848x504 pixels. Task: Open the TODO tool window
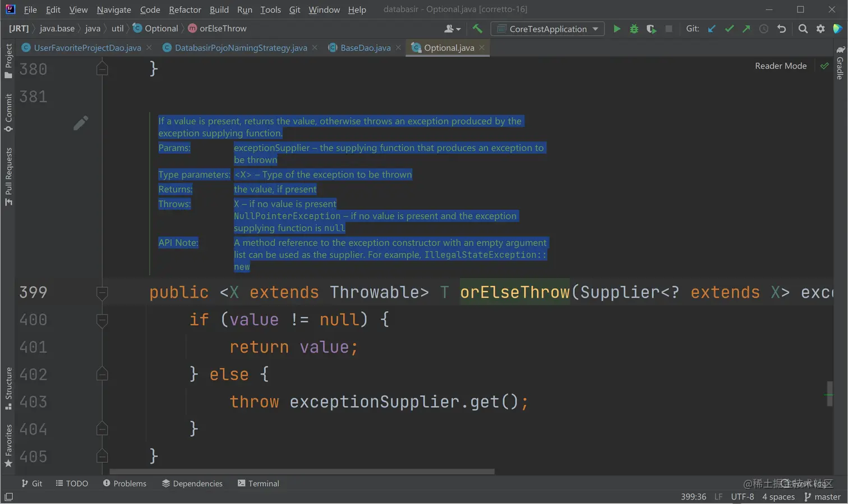72,483
